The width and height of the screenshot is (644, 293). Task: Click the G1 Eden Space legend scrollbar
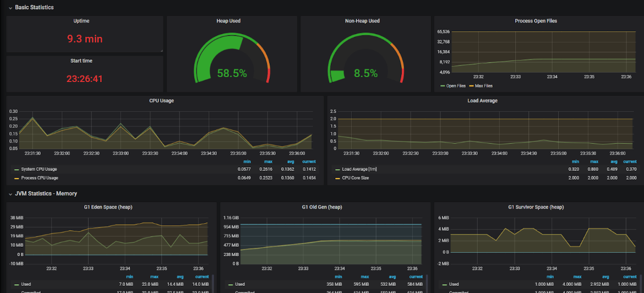(212, 284)
